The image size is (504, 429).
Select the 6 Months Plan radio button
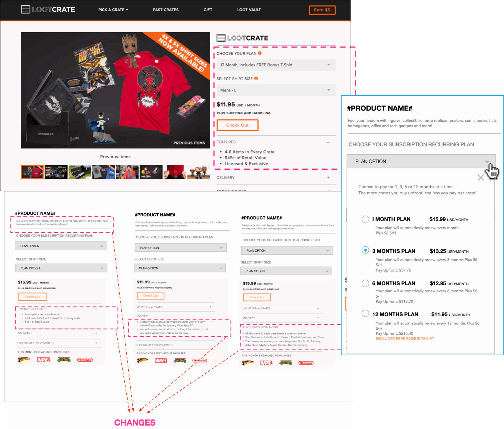(x=365, y=283)
